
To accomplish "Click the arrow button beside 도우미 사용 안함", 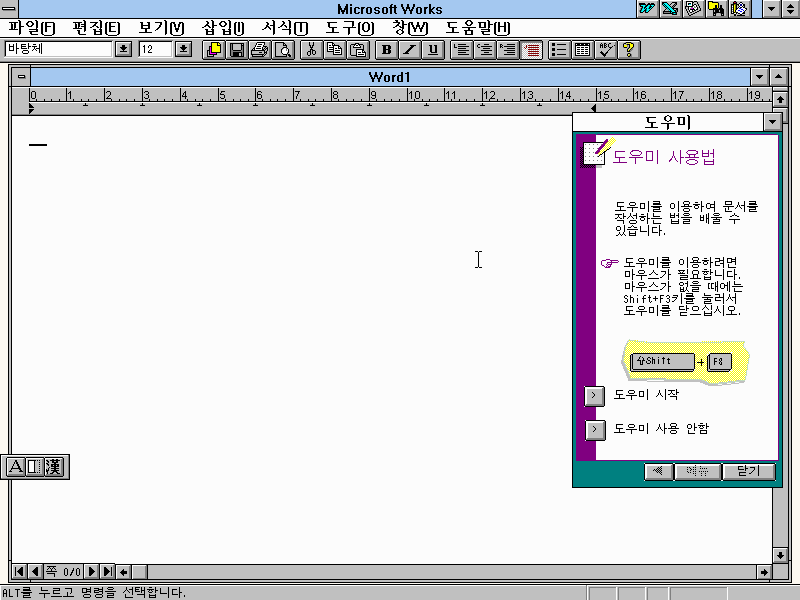I will [x=594, y=429].
